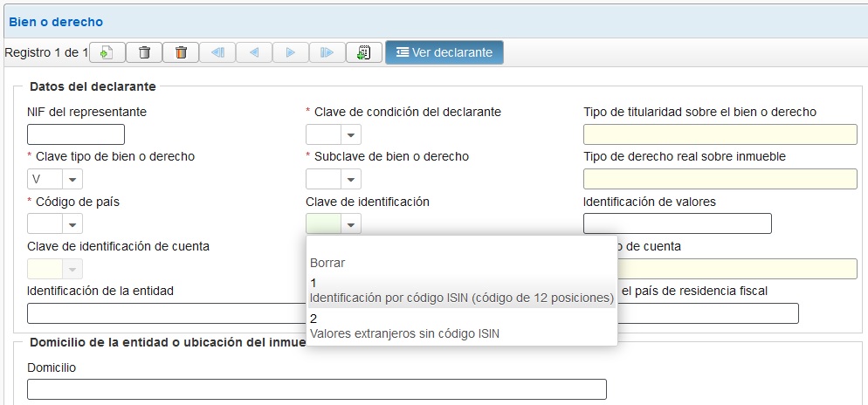The width and height of the screenshot is (868, 405).
Task: Click the NIF del representante field
Action: pos(76,134)
